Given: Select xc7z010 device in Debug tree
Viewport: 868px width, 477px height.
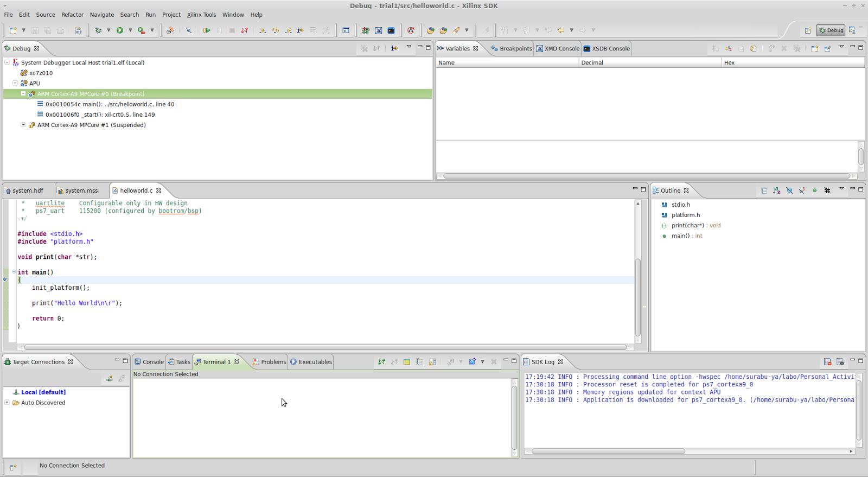Looking at the screenshot, I should click(36, 73).
